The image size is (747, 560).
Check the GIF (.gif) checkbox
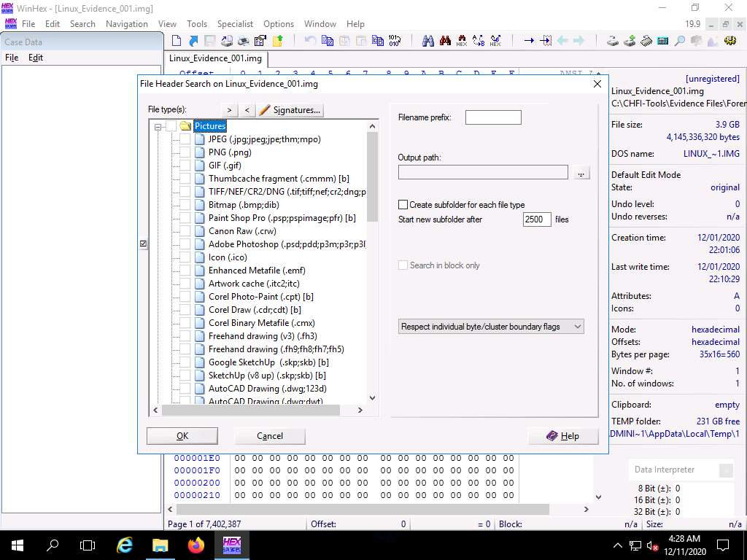pos(185,166)
